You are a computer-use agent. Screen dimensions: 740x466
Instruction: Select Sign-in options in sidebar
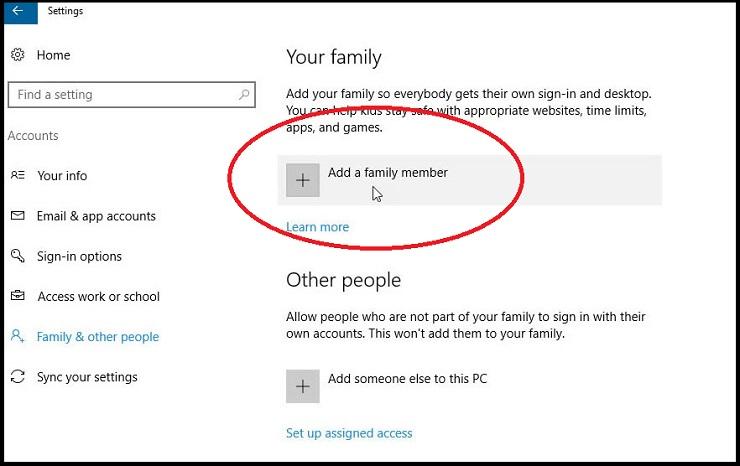79,256
